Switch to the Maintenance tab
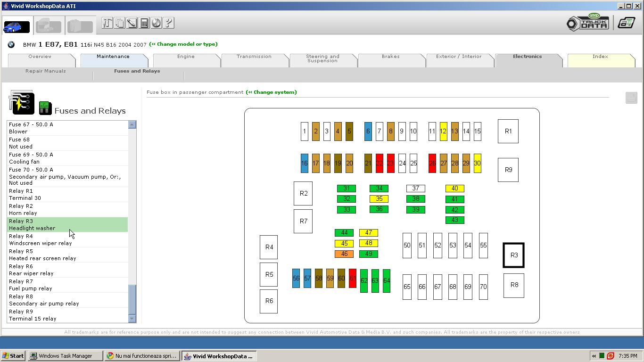Image resolution: width=644 pixels, height=362 pixels. [x=113, y=60]
